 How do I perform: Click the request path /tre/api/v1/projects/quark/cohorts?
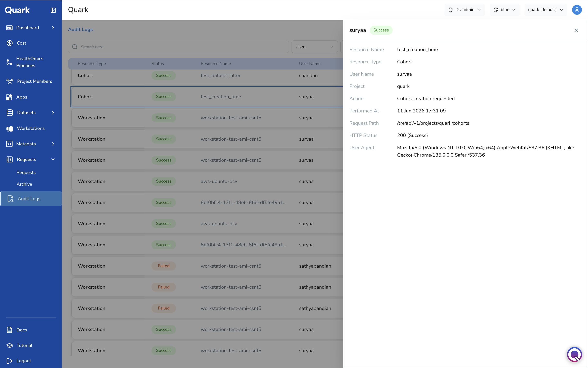(x=433, y=123)
